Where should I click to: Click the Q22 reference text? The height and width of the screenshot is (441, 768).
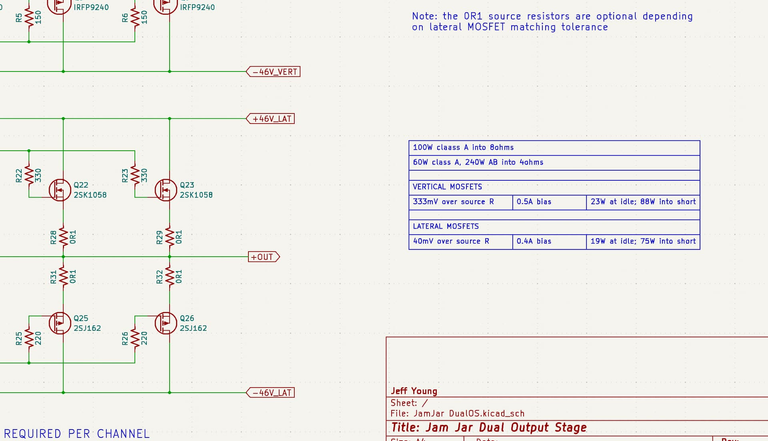(81, 185)
